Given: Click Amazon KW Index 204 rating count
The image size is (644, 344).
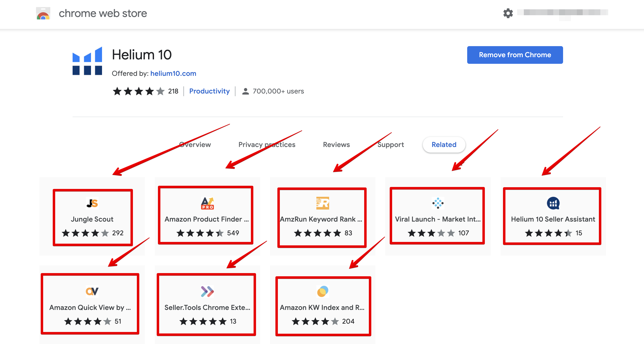Looking at the screenshot, I should [348, 321].
